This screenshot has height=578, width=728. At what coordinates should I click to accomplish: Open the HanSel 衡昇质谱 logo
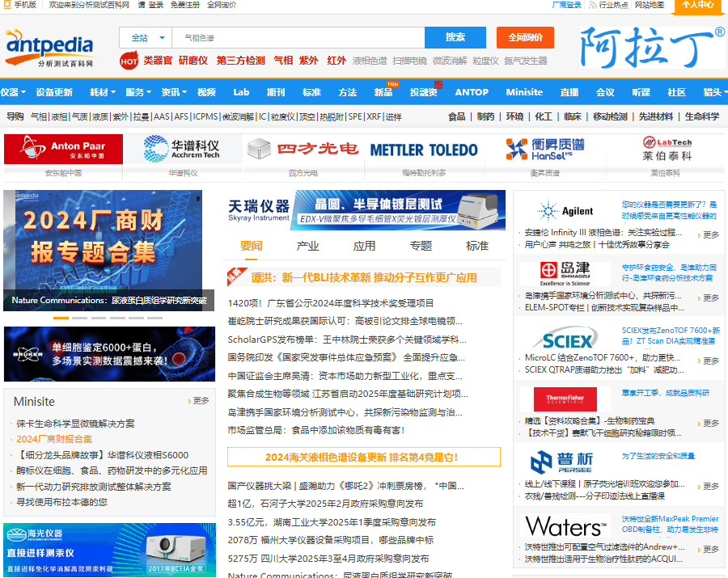coord(545,149)
